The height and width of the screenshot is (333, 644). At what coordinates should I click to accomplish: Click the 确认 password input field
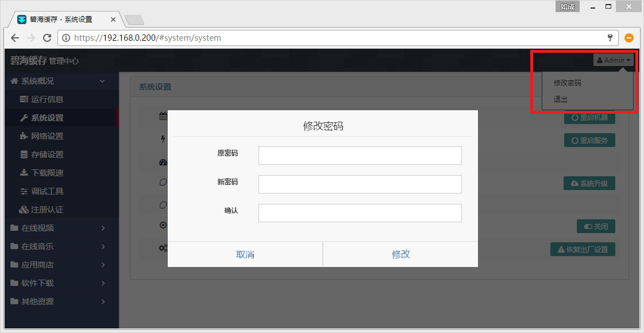pyautogui.click(x=360, y=213)
